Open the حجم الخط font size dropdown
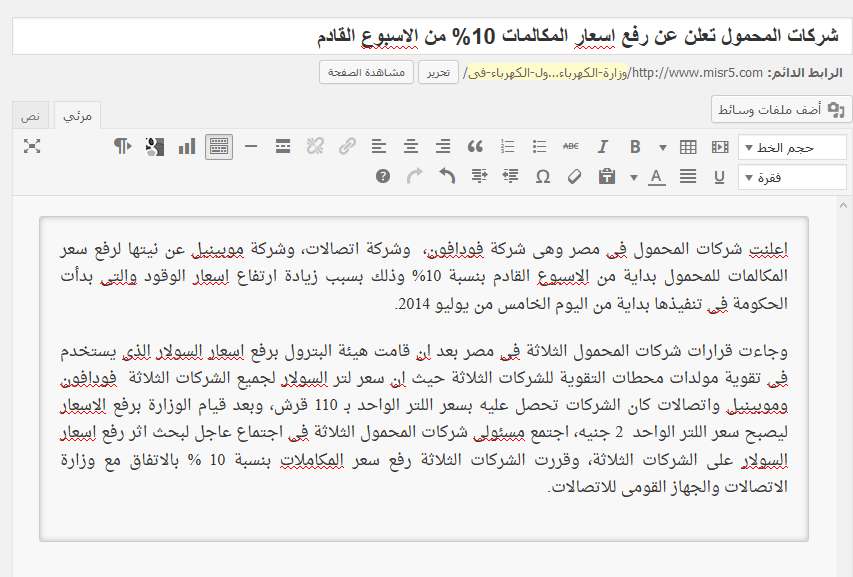 (792, 147)
